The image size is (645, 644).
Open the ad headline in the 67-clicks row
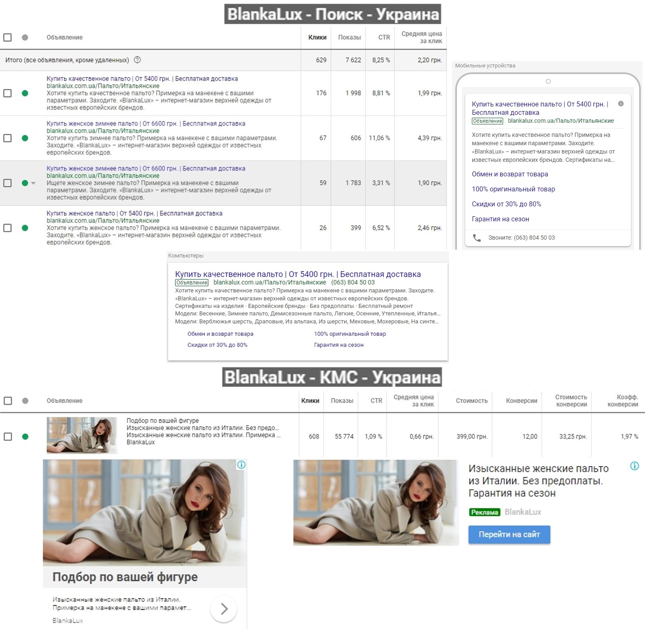146,124
